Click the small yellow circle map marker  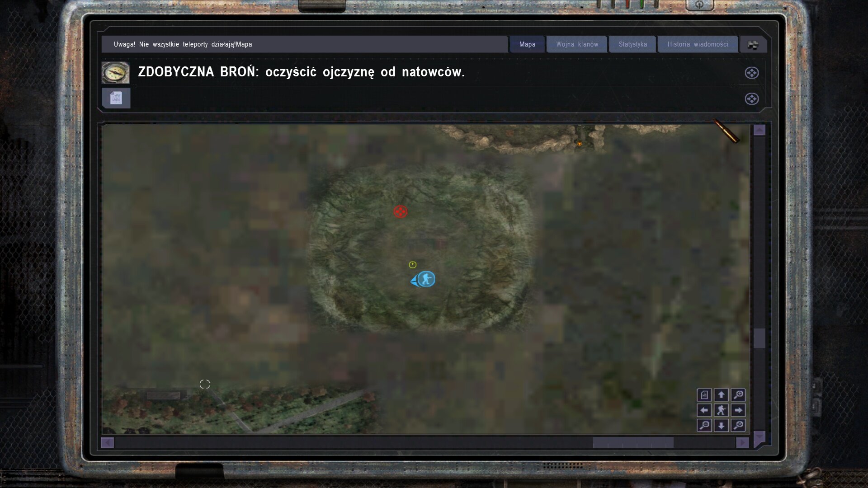[412, 265]
